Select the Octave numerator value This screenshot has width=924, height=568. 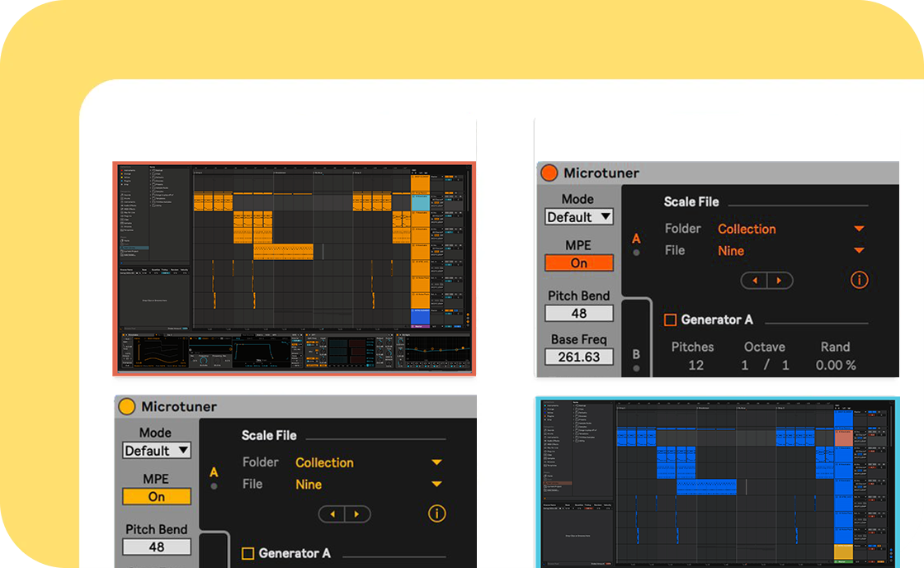pos(745,366)
